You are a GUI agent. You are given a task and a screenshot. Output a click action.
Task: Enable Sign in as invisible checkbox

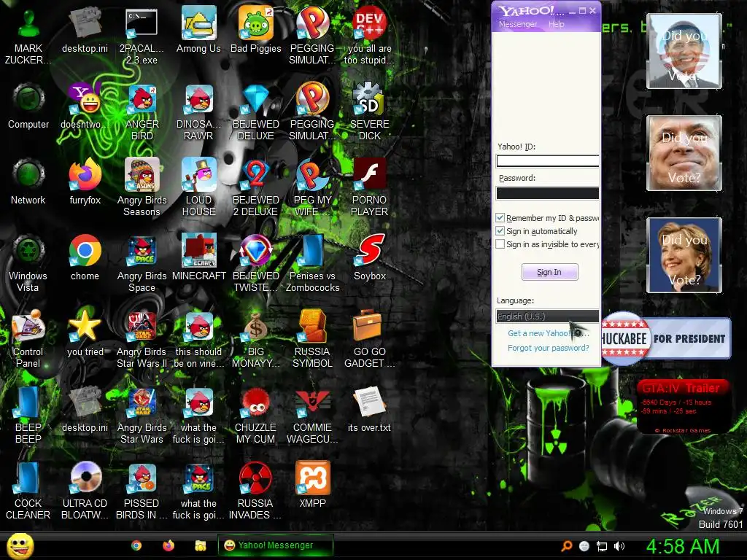pos(500,244)
